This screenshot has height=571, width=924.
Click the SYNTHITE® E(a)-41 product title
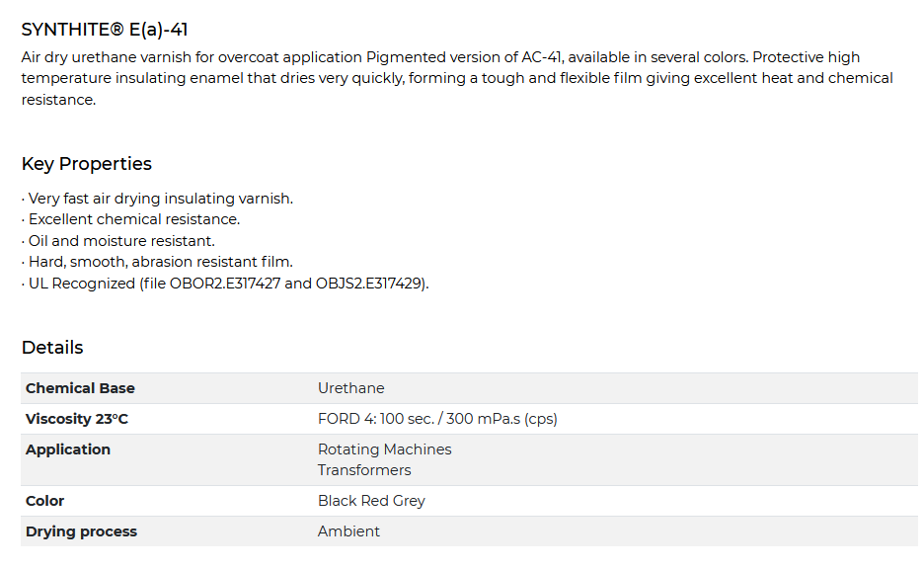(105, 30)
